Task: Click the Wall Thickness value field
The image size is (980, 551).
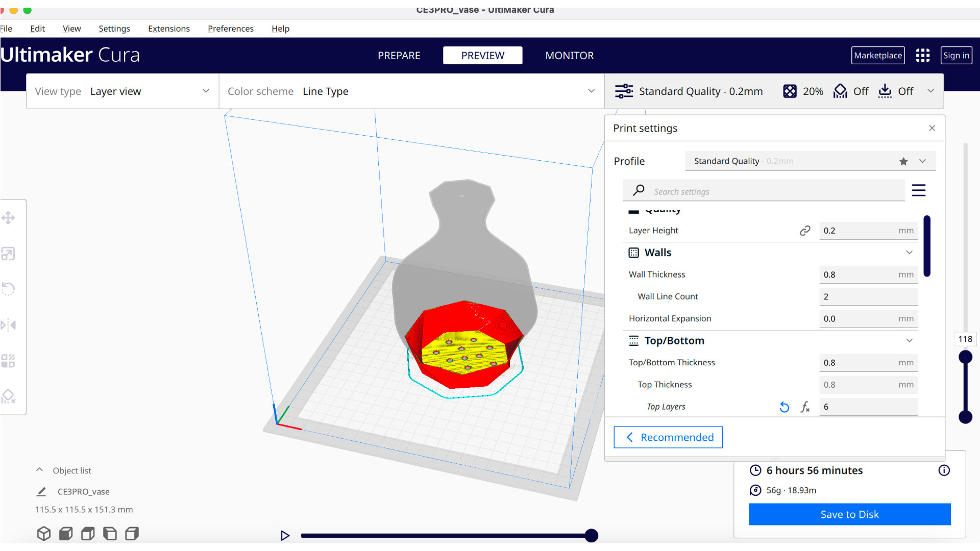Action: (869, 274)
